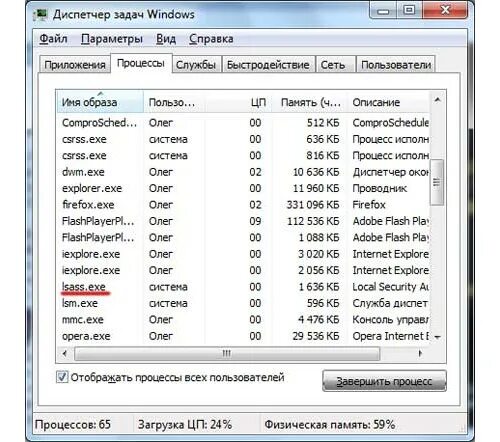Click the vertical scrollbar down arrow
The width and height of the screenshot is (500, 442).
pyautogui.click(x=438, y=337)
